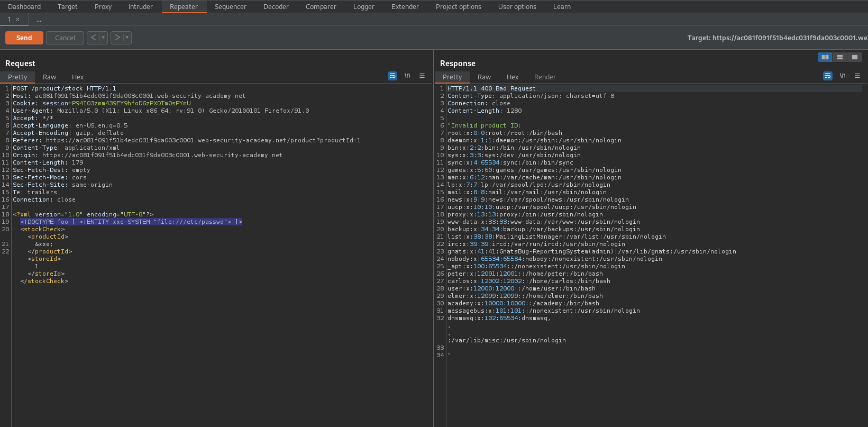Image resolution: width=868 pixels, height=427 pixels.
Task: Toggle word wrap in the Request panel
Action: click(392, 76)
